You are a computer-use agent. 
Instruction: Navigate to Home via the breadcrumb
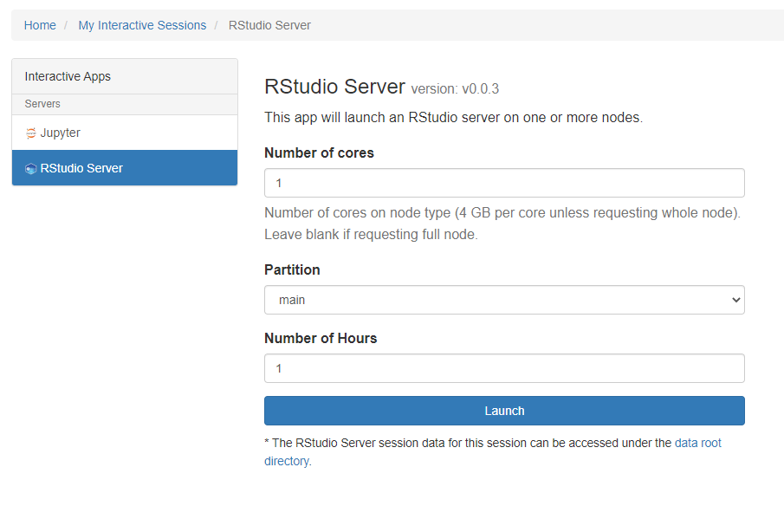pos(40,25)
